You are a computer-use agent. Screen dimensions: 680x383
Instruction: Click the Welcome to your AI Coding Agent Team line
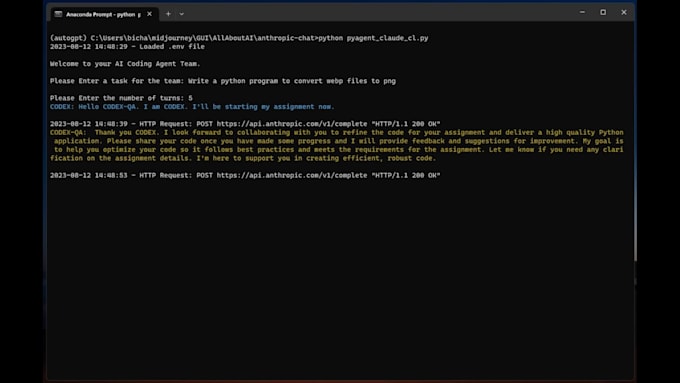pyautogui.click(x=125, y=64)
